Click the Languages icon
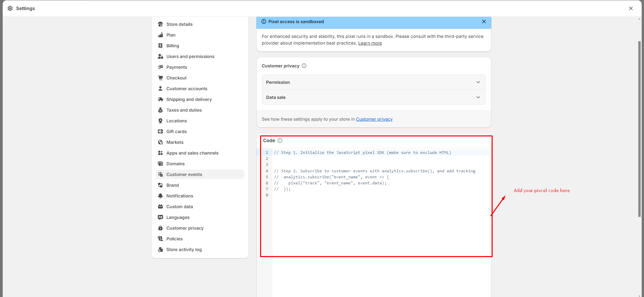The height and width of the screenshot is (297, 644). 160,217
